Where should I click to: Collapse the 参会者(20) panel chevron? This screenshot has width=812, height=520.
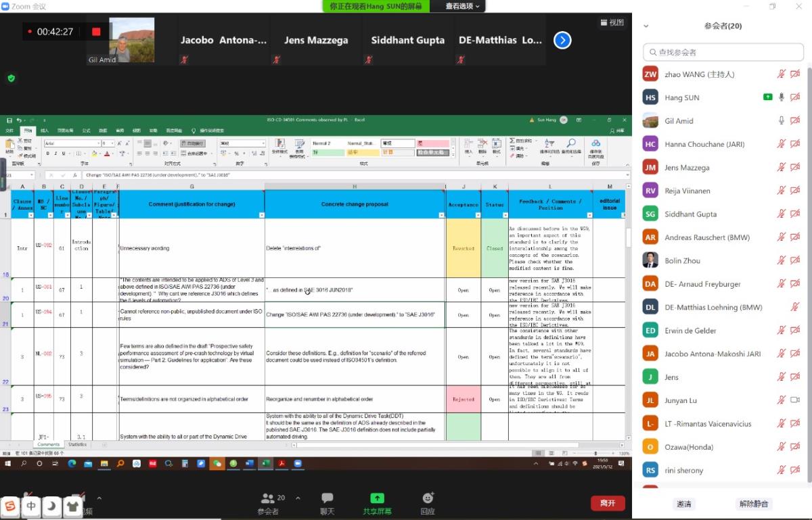[646, 26]
